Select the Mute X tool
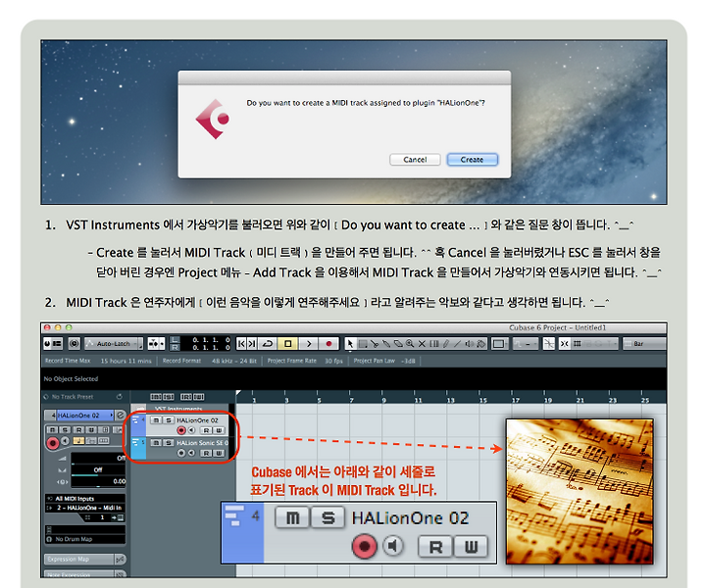 click(x=422, y=344)
